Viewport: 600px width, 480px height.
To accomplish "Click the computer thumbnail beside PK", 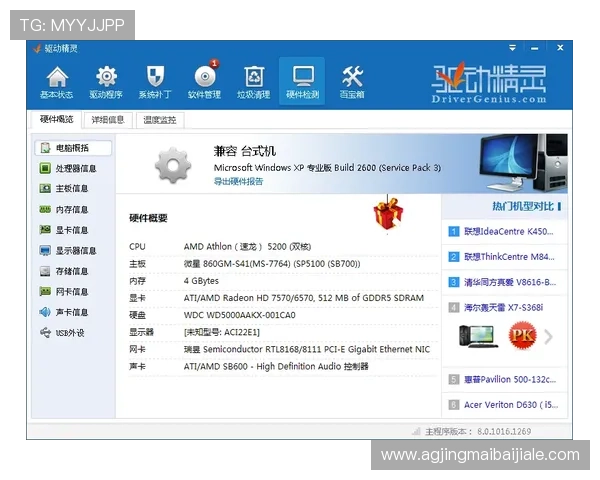I will click(478, 336).
